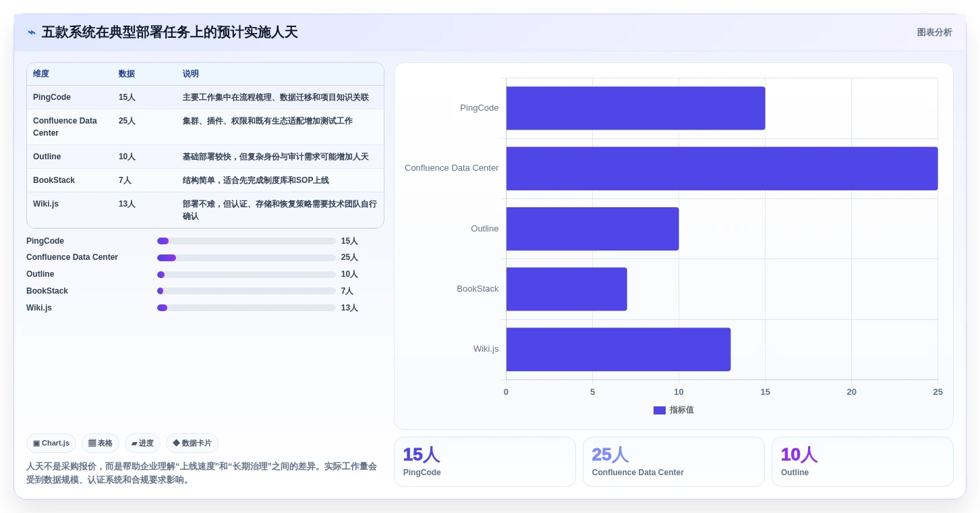Click the 说明 column header
This screenshot has width=980, height=513.
(x=191, y=74)
